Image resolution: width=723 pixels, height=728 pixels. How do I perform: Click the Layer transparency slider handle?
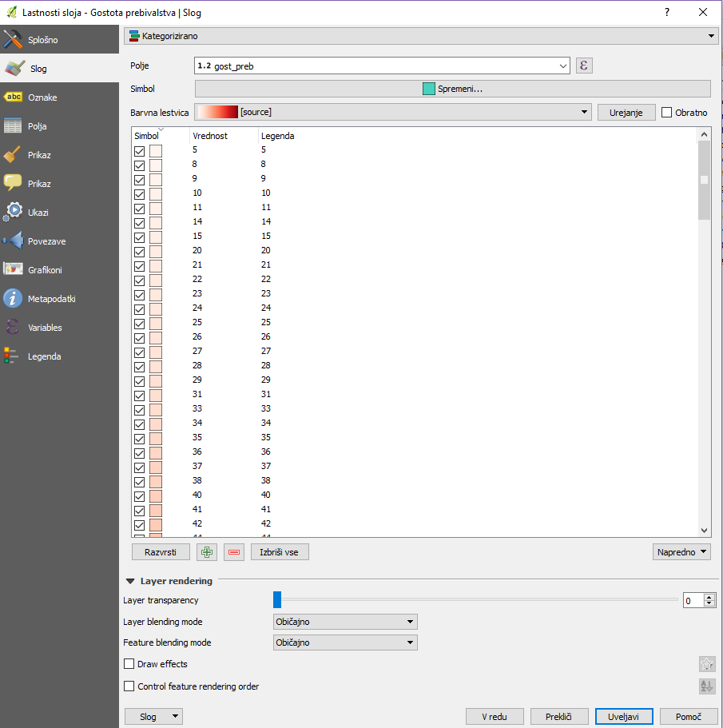(277, 600)
